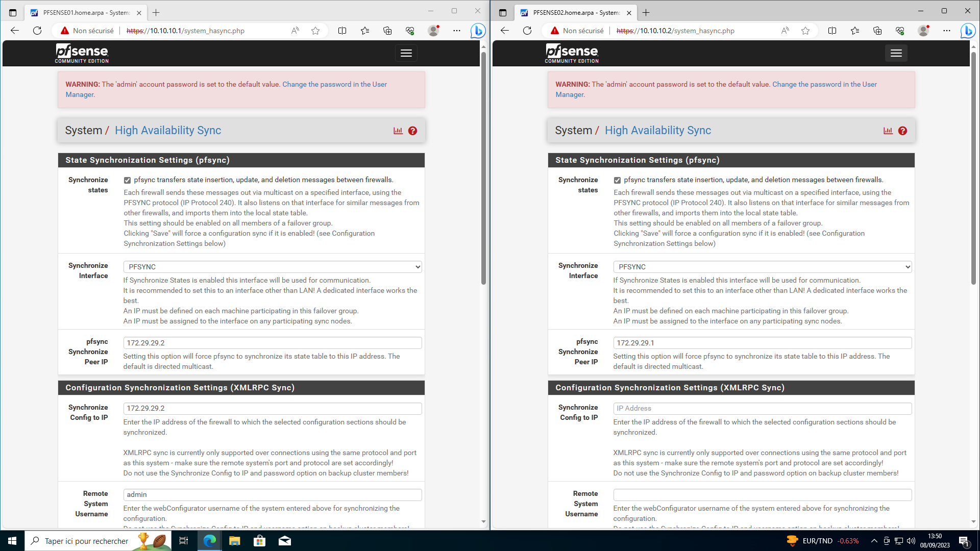The image size is (980, 551).
Task: Open the hamburger menu in the PFSENSE01 pfSense header
Action: [406, 53]
